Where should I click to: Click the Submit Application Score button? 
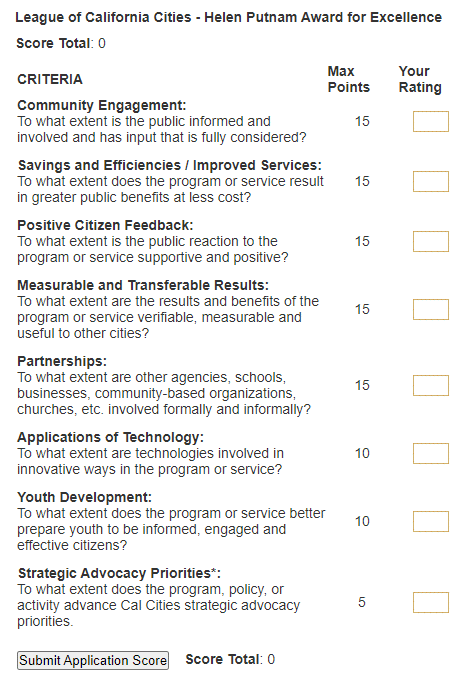point(93,660)
